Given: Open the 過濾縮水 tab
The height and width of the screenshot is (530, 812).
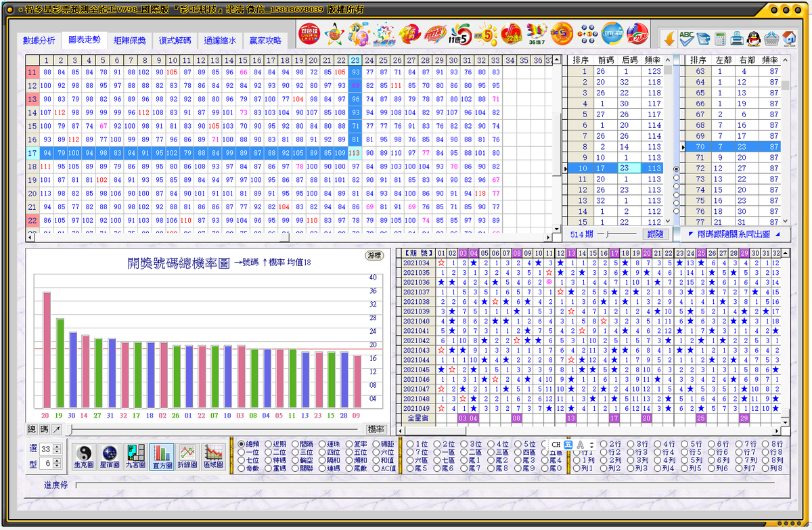Looking at the screenshot, I should click(221, 41).
